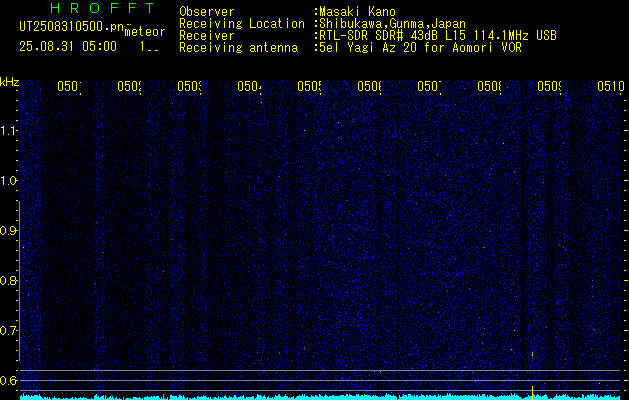
Task: Click the green HROFFT title
Action: (x=102, y=8)
